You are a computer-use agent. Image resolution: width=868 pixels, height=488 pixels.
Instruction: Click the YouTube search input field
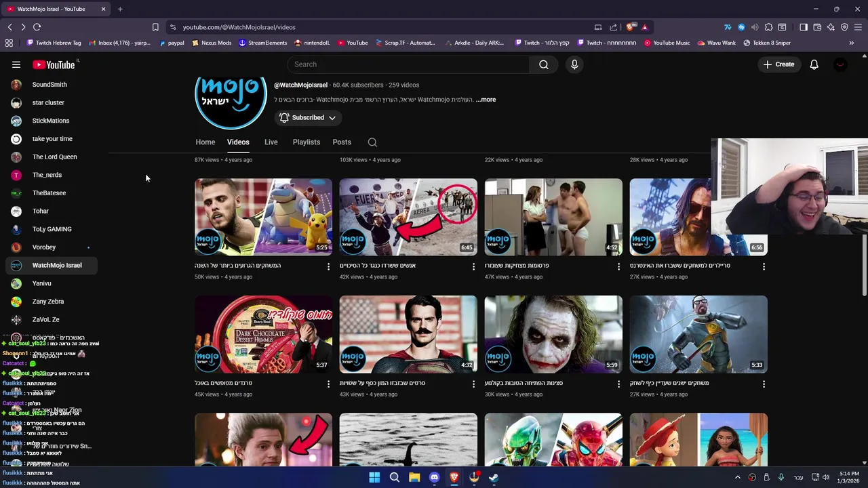click(408, 64)
